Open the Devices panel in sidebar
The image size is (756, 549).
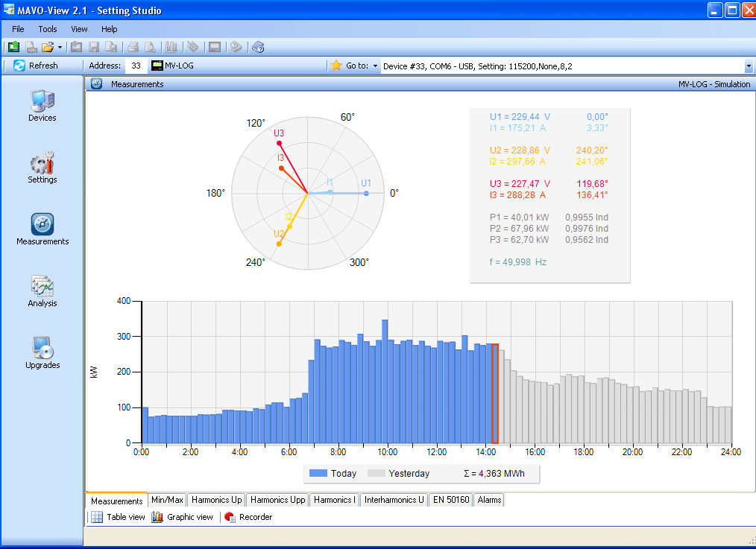42,105
